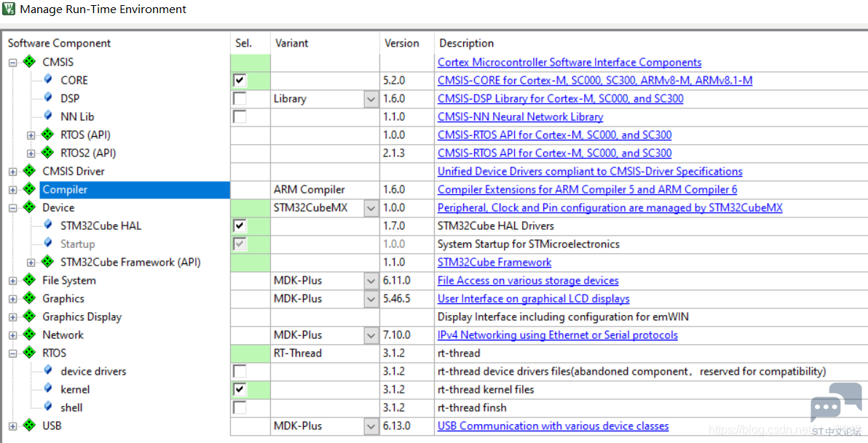Screen dimensions: 868x443
Task: Click the green Graphics Display icon
Action: (x=30, y=316)
